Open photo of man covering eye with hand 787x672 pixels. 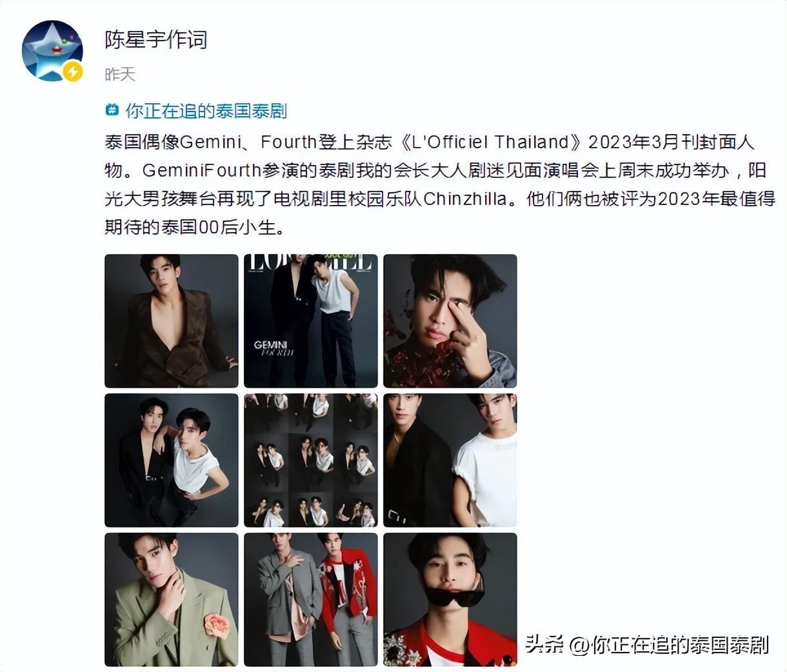[450, 321]
